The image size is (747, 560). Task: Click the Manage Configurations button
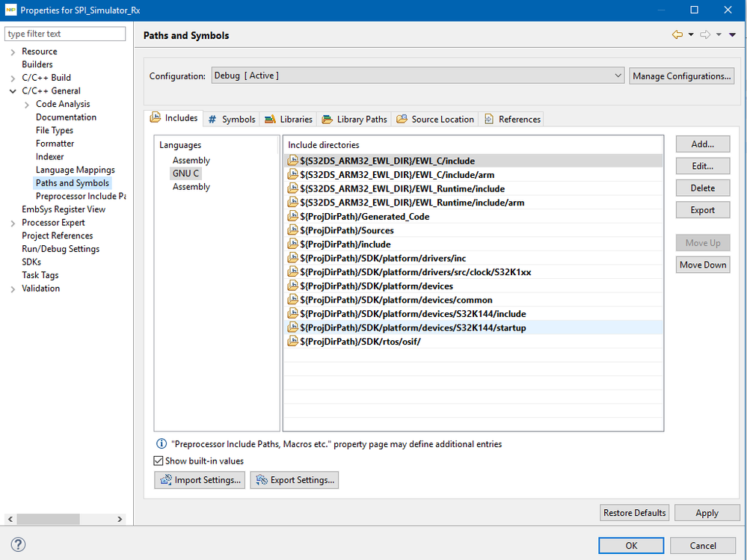[x=681, y=76]
